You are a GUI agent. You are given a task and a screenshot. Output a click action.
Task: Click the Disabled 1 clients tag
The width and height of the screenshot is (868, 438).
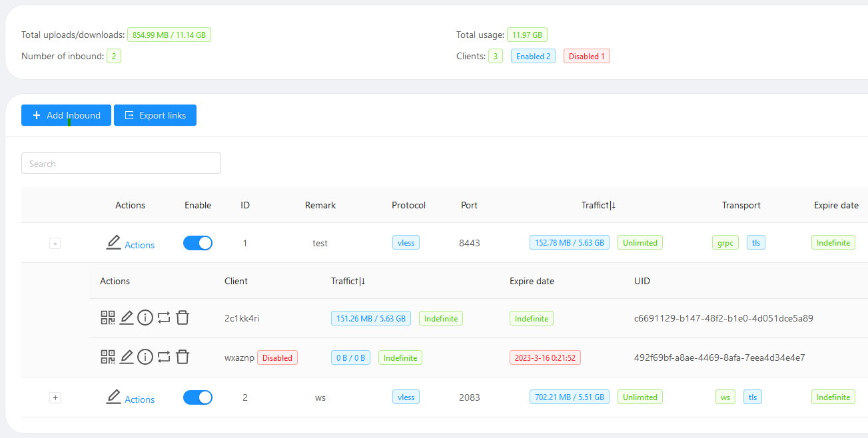tap(586, 57)
